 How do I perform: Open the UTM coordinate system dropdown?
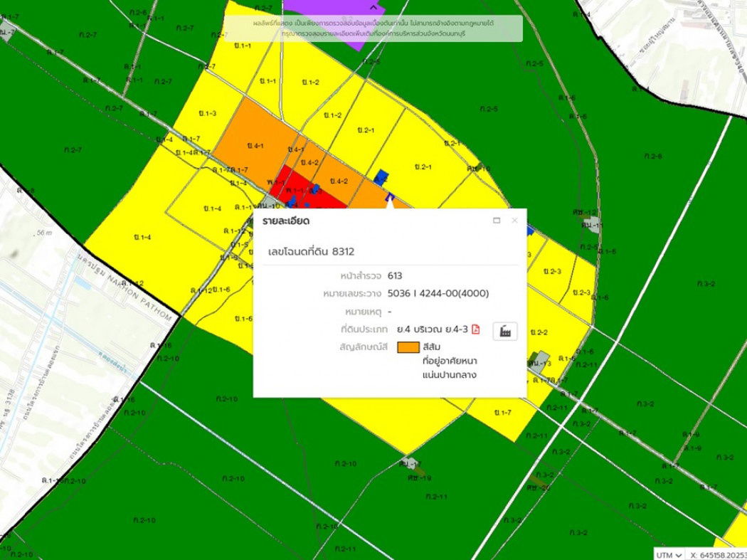[669, 554]
